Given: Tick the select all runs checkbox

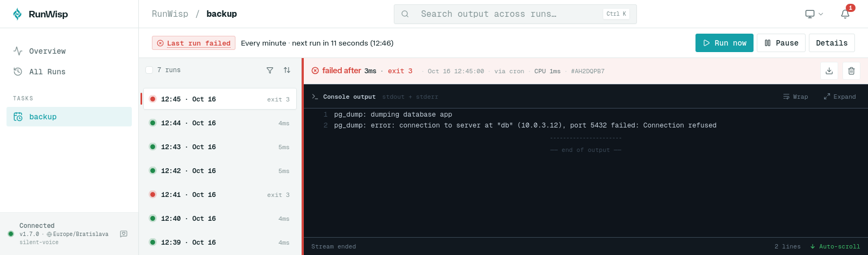Looking at the screenshot, I should click(x=149, y=70).
